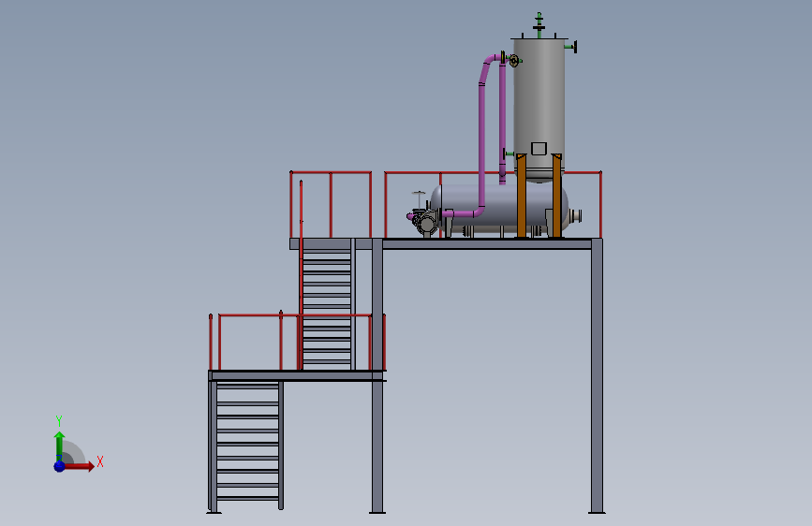Select the left orange tank support leg
Image resolution: width=812 pixels, height=526 pixels.
coord(522,196)
